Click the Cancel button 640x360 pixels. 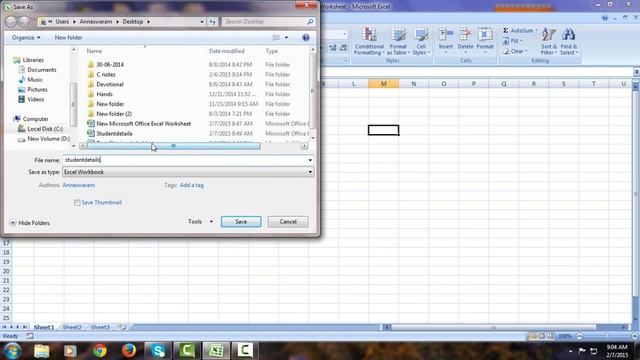[288, 222]
